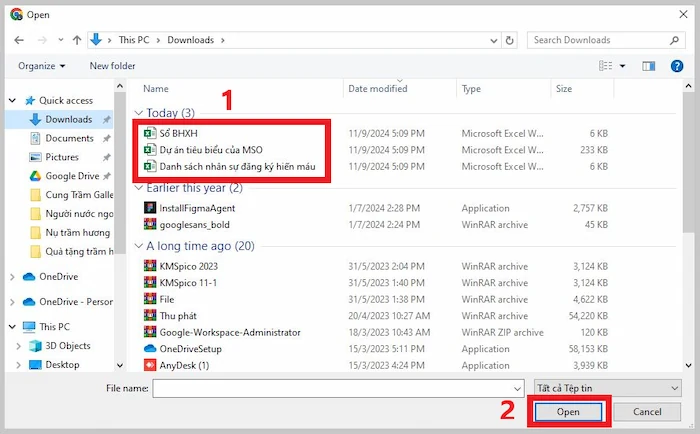Click Downloads in the address path
700x434 pixels.
[x=191, y=40]
